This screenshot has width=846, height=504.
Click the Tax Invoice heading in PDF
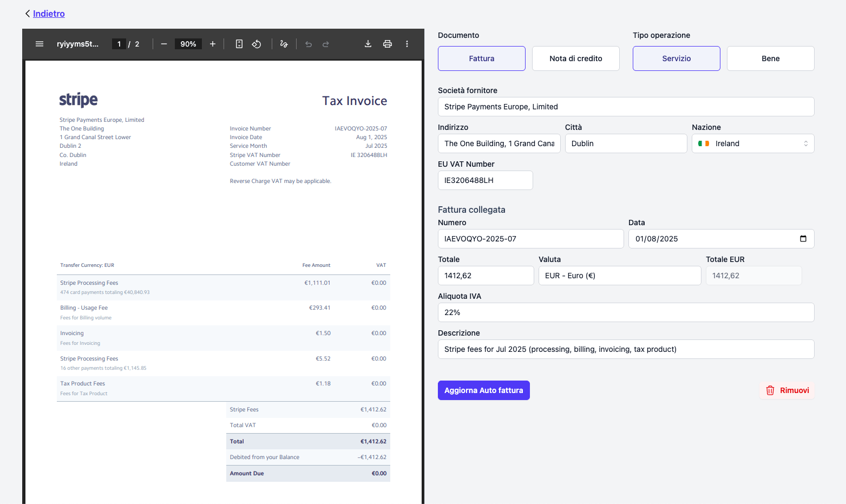pos(355,101)
